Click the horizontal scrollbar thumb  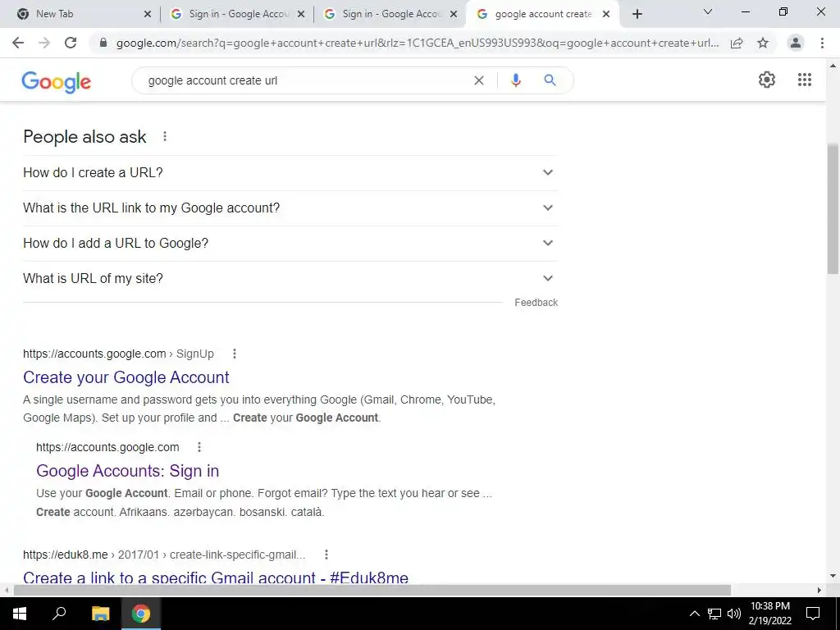tap(372, 590)
